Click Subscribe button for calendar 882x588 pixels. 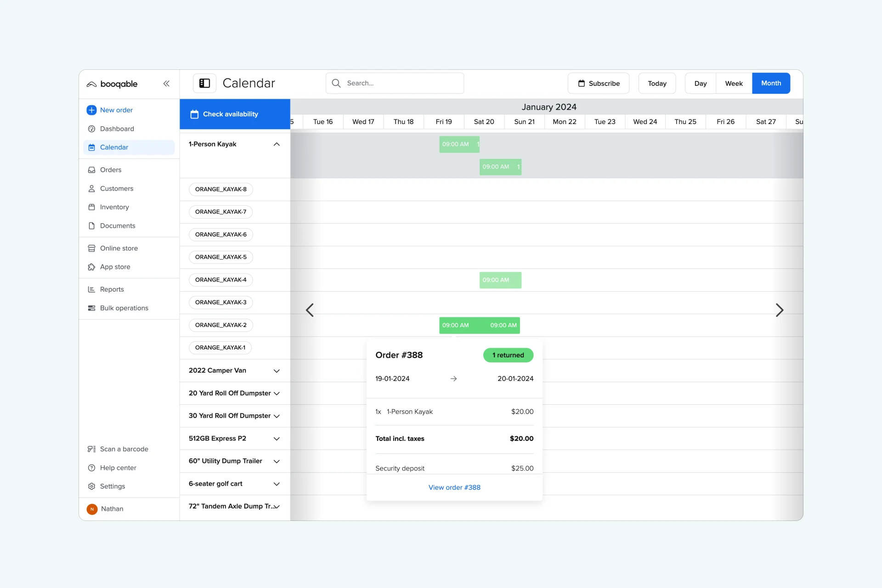point(598,83)
